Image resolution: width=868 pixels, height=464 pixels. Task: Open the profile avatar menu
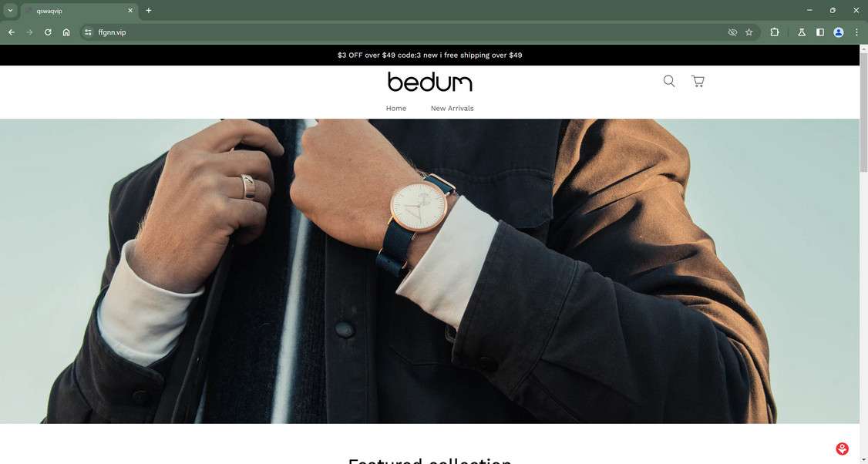[839, 32]
